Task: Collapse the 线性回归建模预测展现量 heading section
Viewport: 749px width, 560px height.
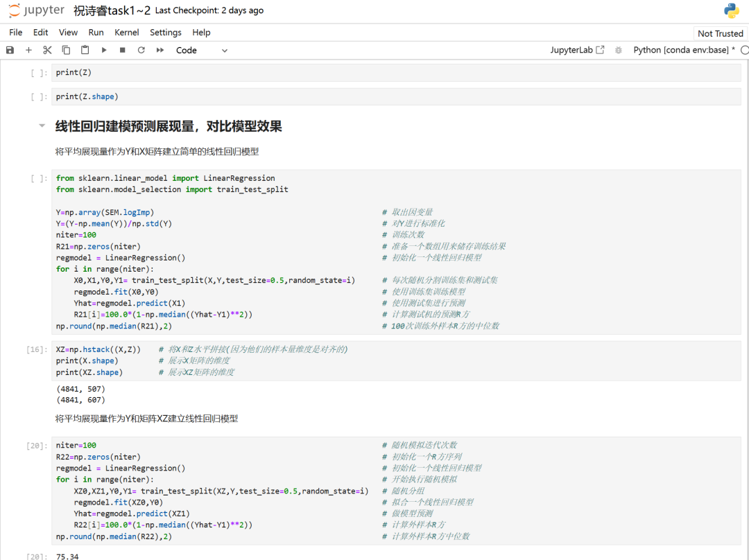Action: [x=42, y=126]
